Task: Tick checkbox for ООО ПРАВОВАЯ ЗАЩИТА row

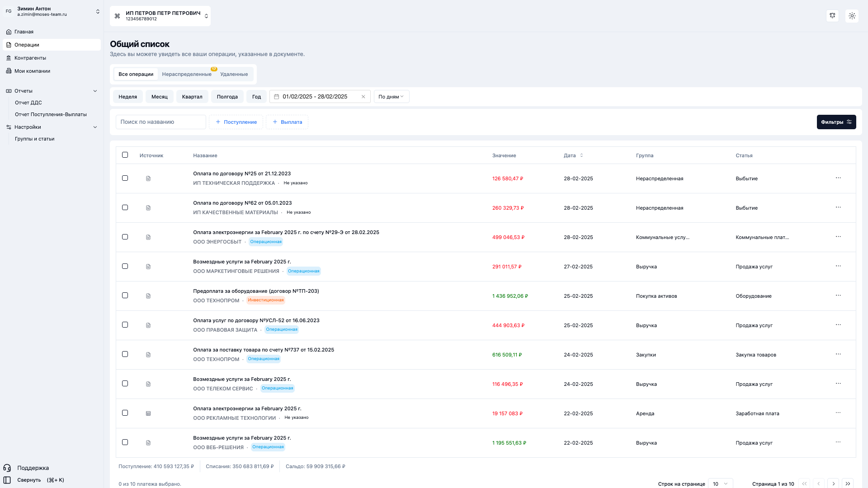Action: click(125, 325)
